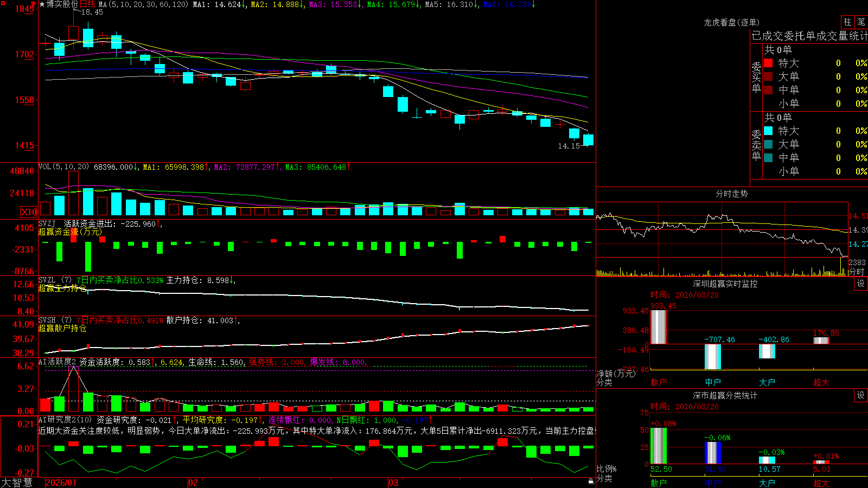868x488 pixels.
Task: Click the 深市超赢分类统计 panel title
Action: tap(725, 395)
